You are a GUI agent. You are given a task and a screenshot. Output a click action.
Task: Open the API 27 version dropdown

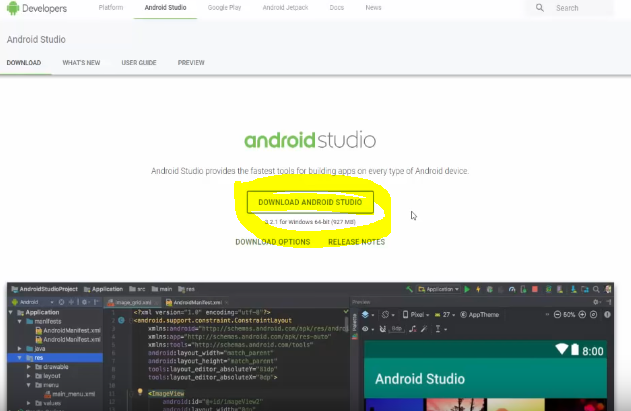click(445, 314)
